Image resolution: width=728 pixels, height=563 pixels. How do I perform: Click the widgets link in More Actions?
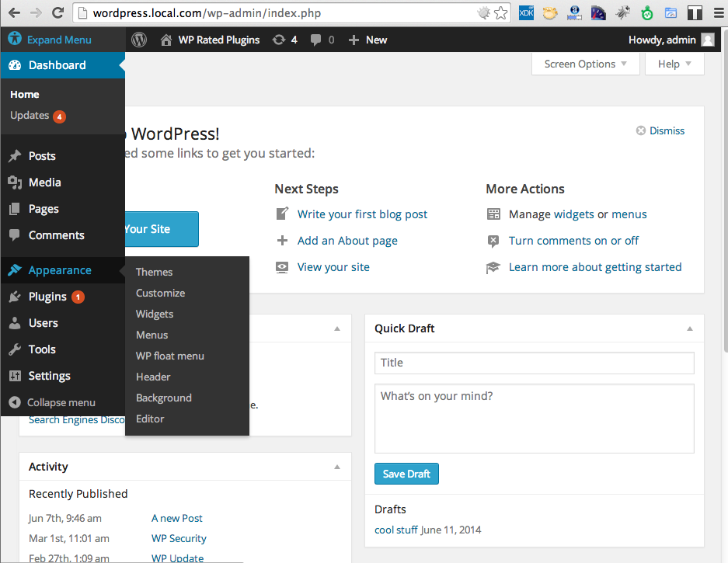coord(574,214)
